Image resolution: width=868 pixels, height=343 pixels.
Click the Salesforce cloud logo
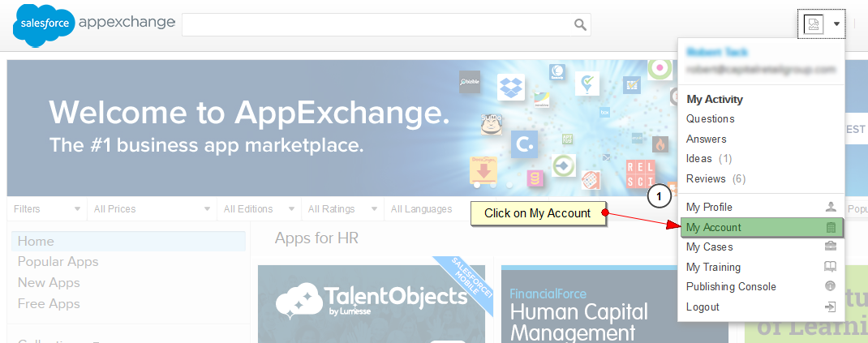tap(45, 24)
